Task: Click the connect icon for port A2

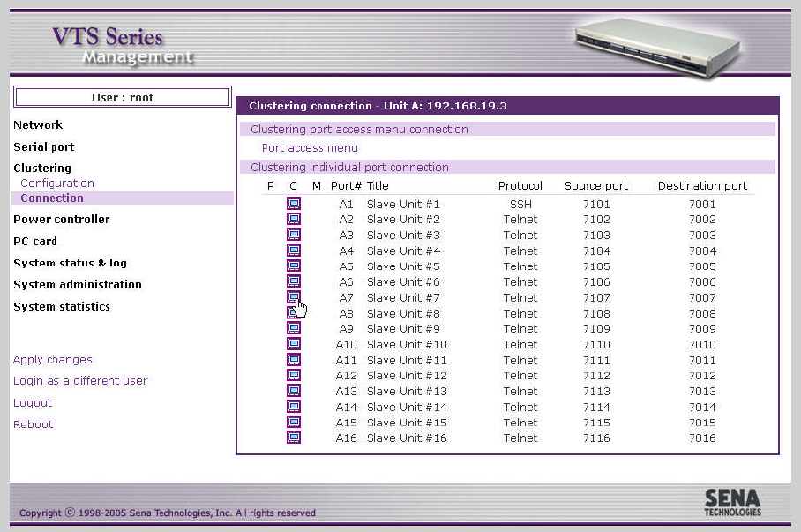Action: [294, 219]
